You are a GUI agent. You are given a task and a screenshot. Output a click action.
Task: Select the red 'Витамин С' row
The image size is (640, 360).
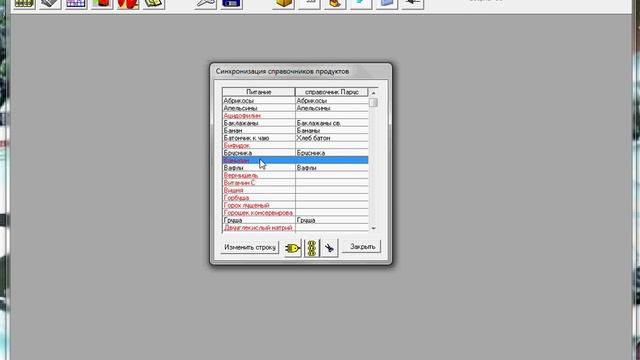pyautogui.click(x=296, y=182)
